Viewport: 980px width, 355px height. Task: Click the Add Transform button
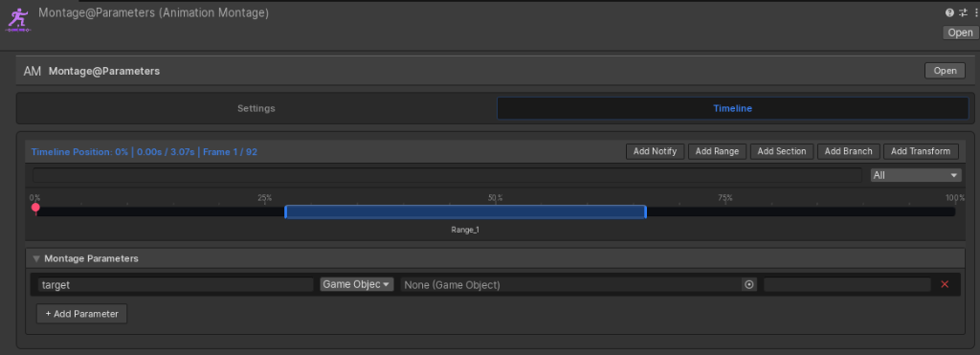921,151
